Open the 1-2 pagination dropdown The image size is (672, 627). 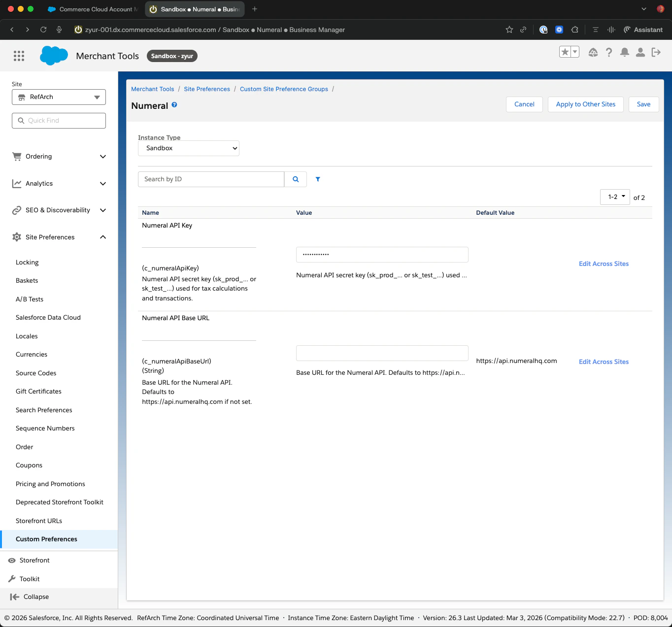point(615,197)
